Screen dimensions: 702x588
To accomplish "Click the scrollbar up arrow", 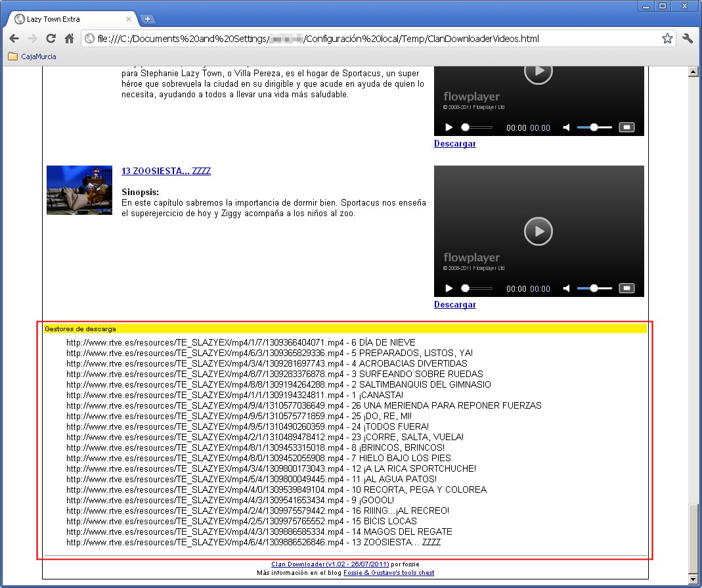I will click(x=693, y=72).
